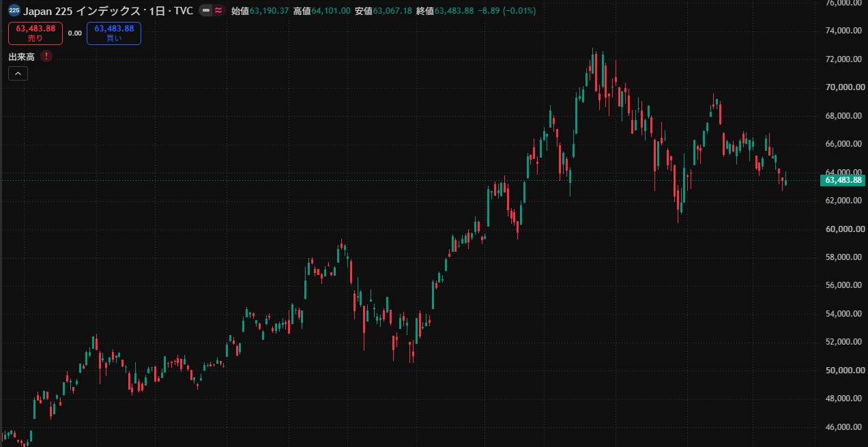Click the 0.00 spread value
The height and width of the screenshot is (447, 868).
coord(74,33)
